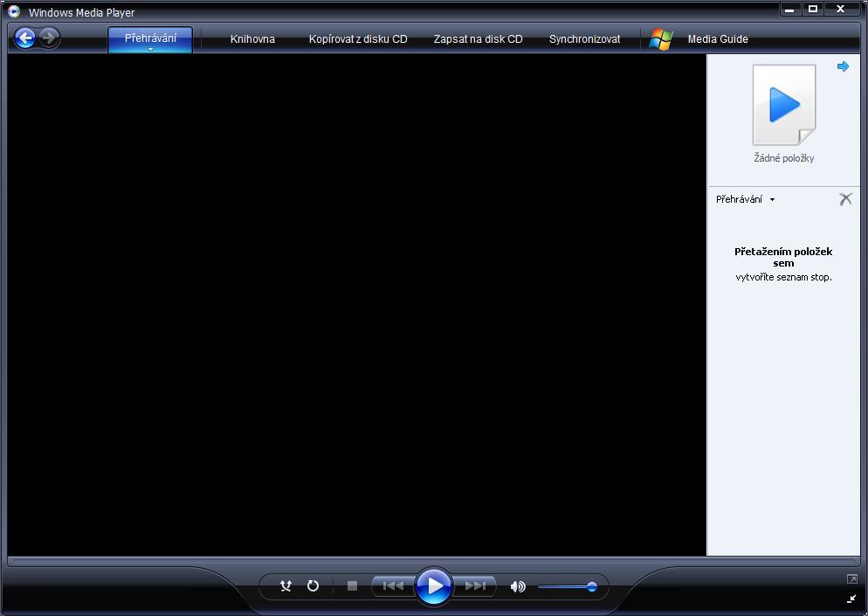Adjust the volume slider

(567, 586)
